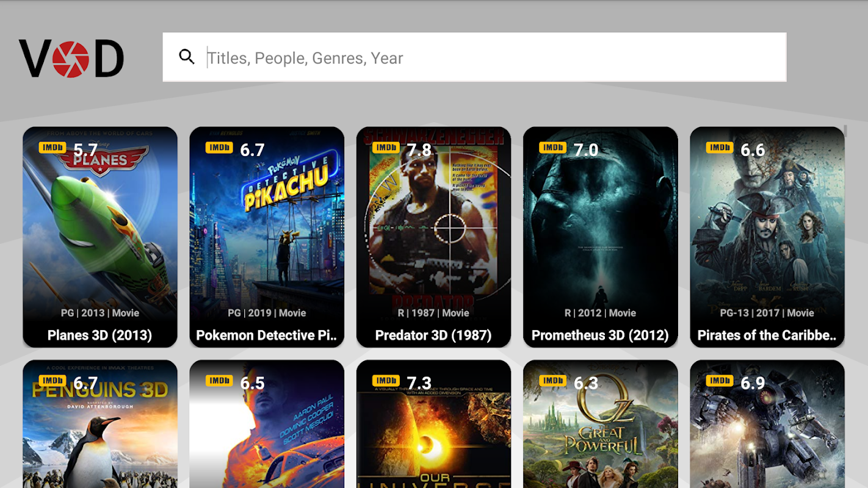The width and height of the screenshot is (868, 488).
Task: Click the magnifying glass search icon
Action: coord(187,57)
